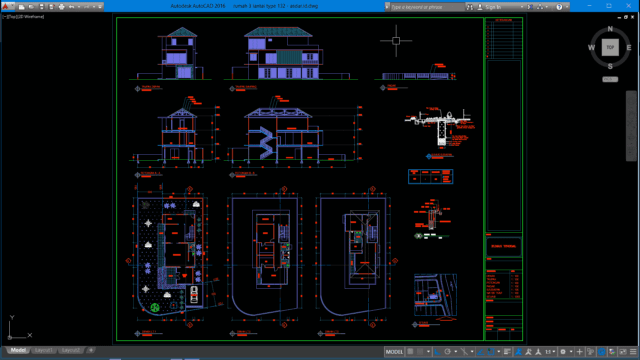Click the navigation bar on right edge
Viewport: 640px width, 360px height.
(x=631, y=126)
